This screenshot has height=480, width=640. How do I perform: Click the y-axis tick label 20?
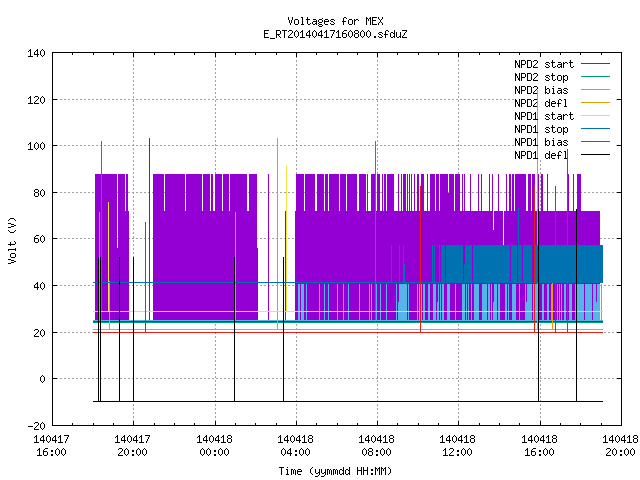click(39, 333)
